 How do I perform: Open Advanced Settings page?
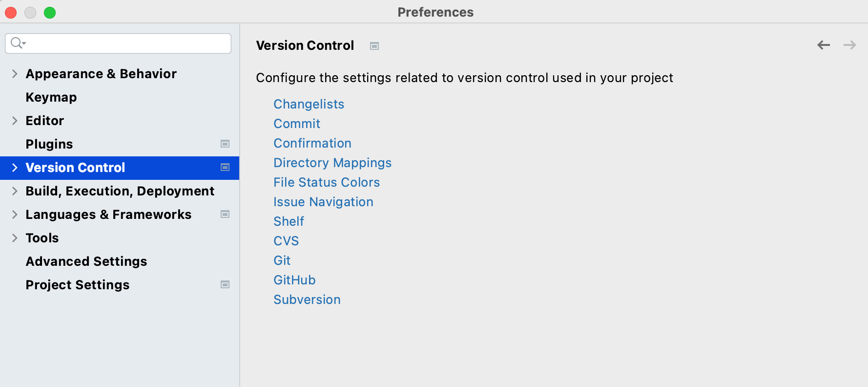pyautogui.click(x=86, y=261)
